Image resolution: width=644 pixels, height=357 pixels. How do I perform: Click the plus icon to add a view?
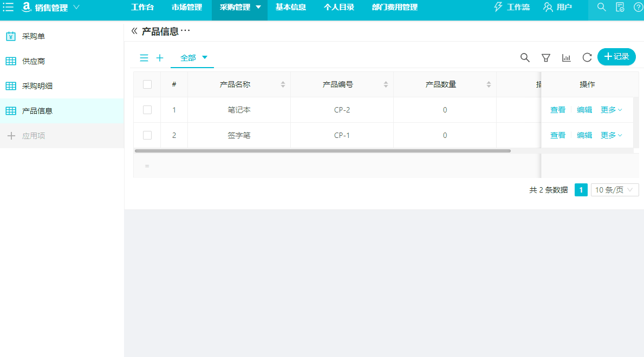(x=159, y=57)
